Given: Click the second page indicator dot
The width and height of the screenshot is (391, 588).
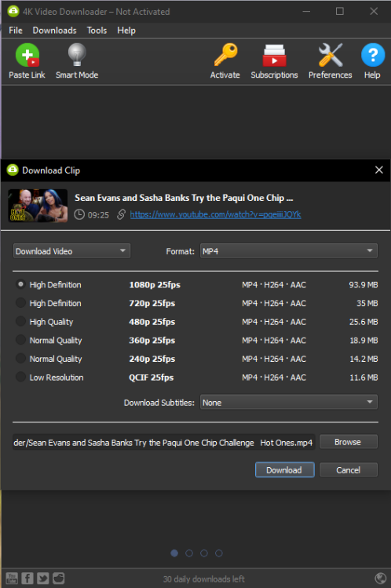Looking at the screenshot, I should [x=189, y=553].
